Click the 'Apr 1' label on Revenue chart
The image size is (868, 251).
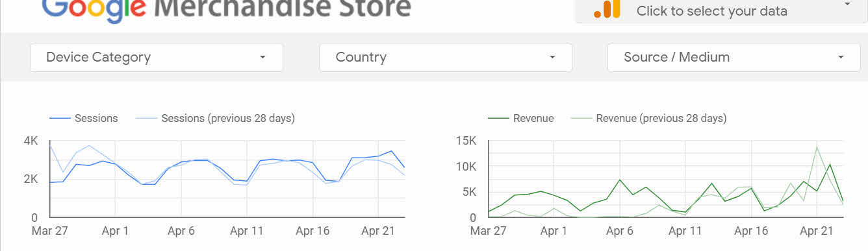point(554,231)
